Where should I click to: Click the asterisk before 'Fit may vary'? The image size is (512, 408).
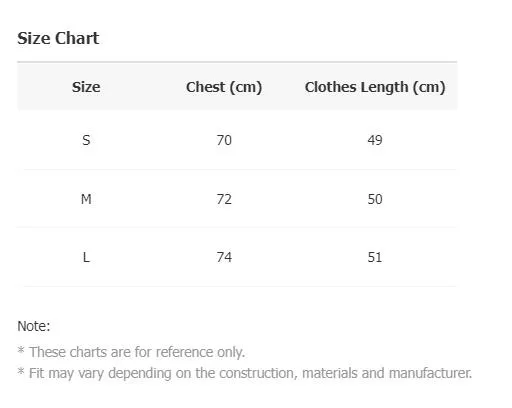click(x=21, y=371)
